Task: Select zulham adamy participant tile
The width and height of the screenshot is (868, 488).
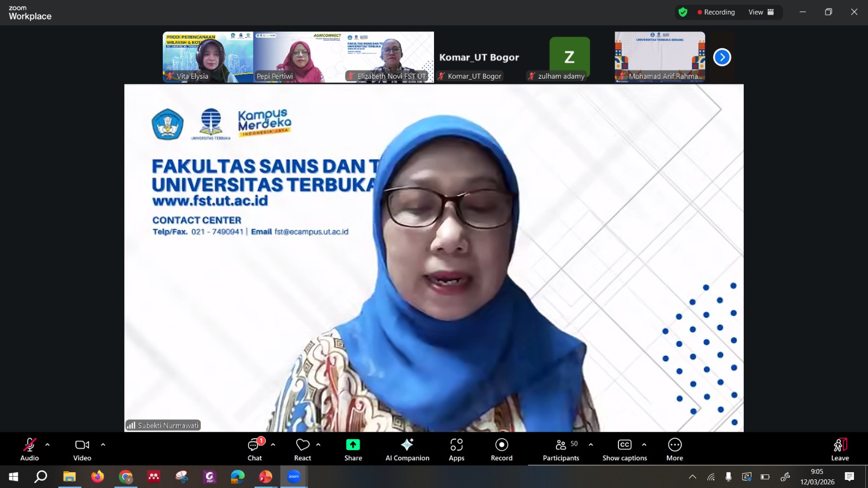Action: pos(570,57)
